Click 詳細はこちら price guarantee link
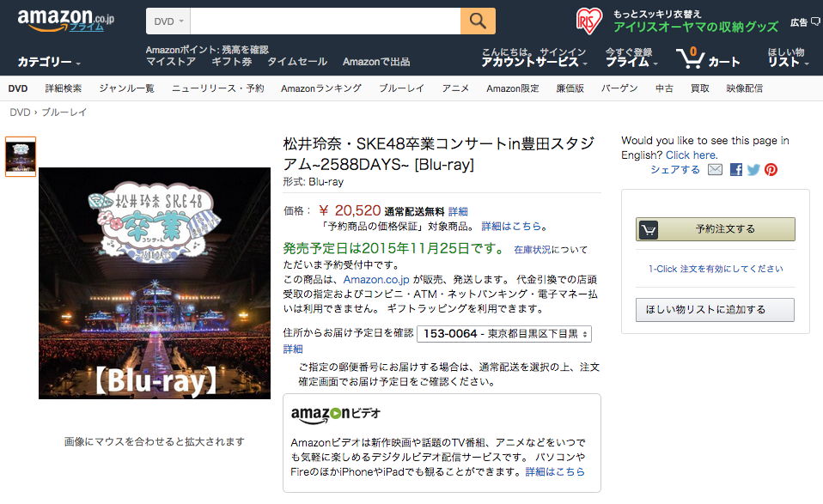Screen dimensions: 823x504 (511, 226)
